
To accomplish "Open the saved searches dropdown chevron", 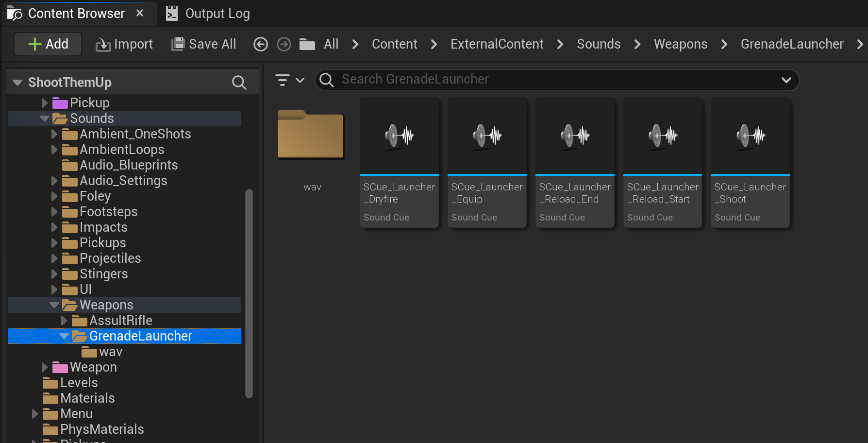I will click(x=786, y=80).
